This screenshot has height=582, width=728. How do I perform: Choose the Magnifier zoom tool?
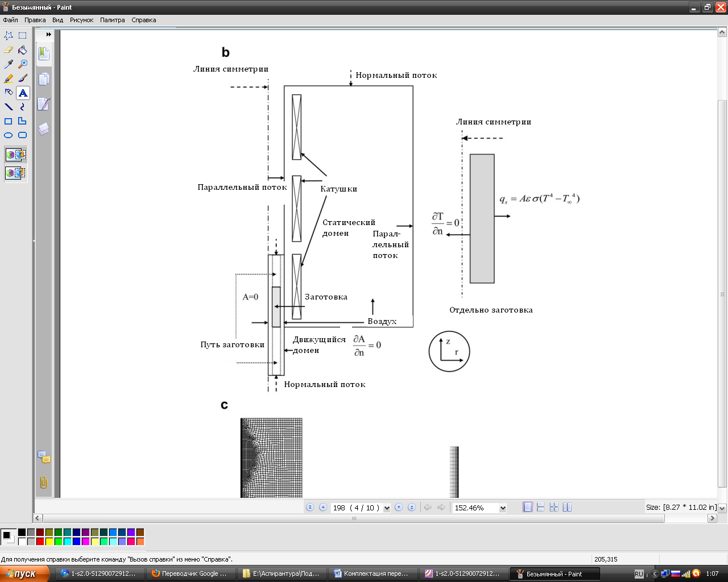click(23, 64)
